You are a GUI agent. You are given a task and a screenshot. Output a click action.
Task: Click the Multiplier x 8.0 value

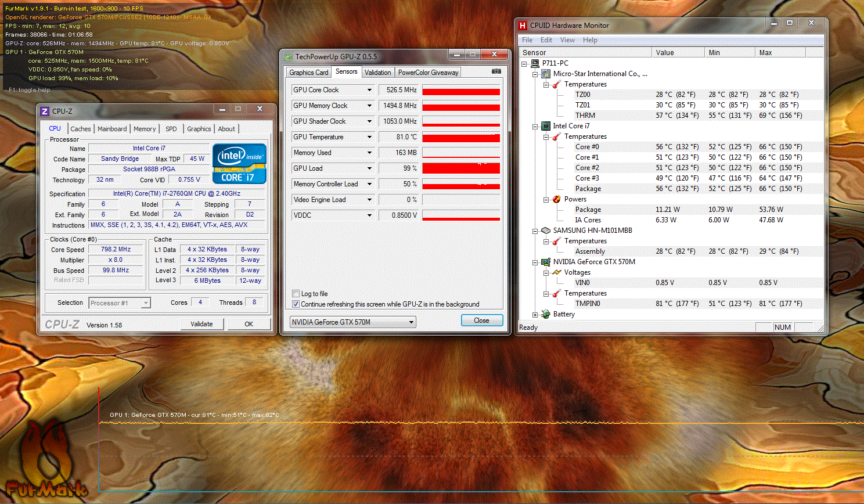[116, 260]
